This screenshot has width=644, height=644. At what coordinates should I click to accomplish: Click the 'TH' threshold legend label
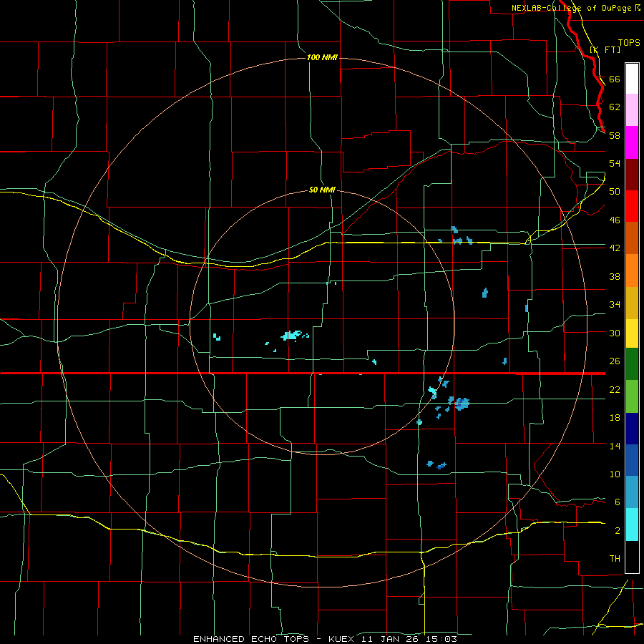615,559
